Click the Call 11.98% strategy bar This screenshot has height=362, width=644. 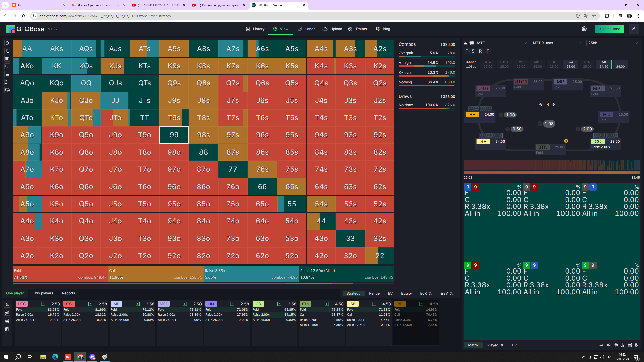[x=156, y=274]
